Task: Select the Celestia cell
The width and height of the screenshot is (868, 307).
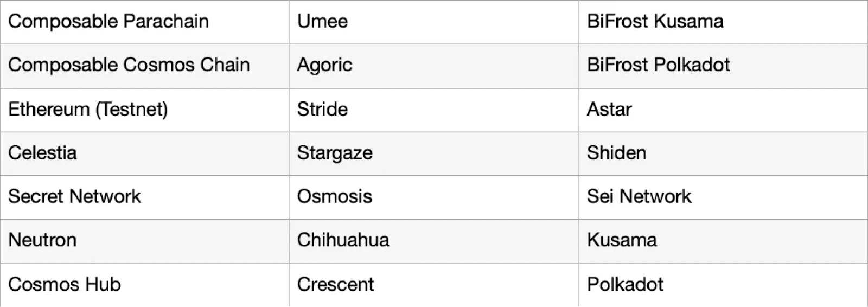Action: pyautogui.click(x=42, y=153)
